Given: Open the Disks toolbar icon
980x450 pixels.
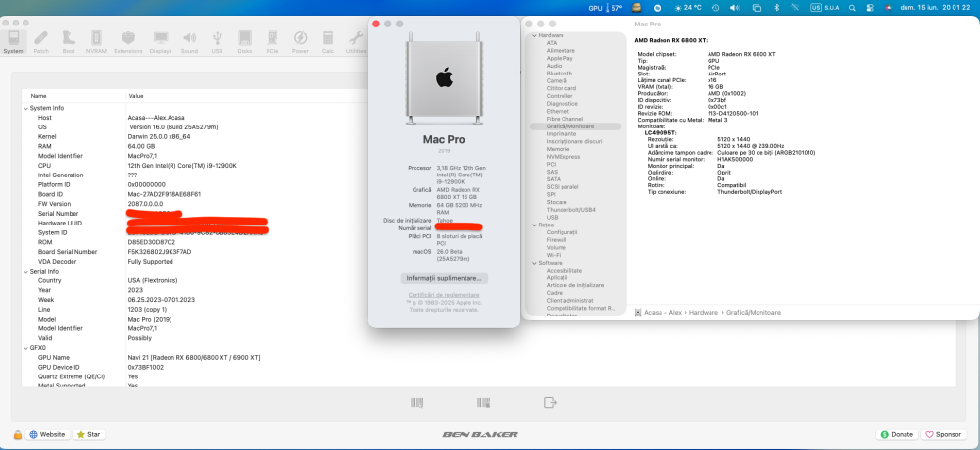Looking at the screenshot, I should pyautogui.click(x=245, y=42).
